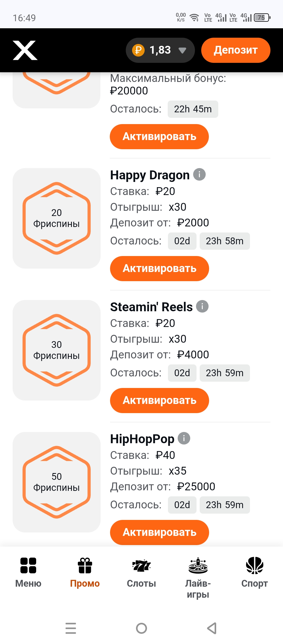Image resolution: width=283 pixels, height=644 pixels.
Task: Activate the Happy Dragon bonus
Action: tap(159, 269)
